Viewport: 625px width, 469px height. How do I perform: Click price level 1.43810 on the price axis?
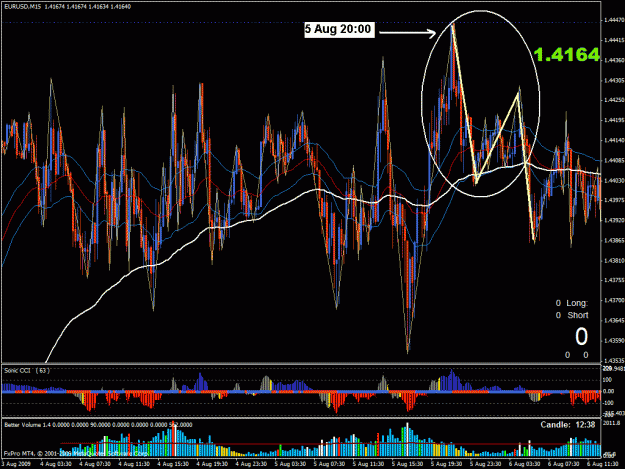[614, 261]
